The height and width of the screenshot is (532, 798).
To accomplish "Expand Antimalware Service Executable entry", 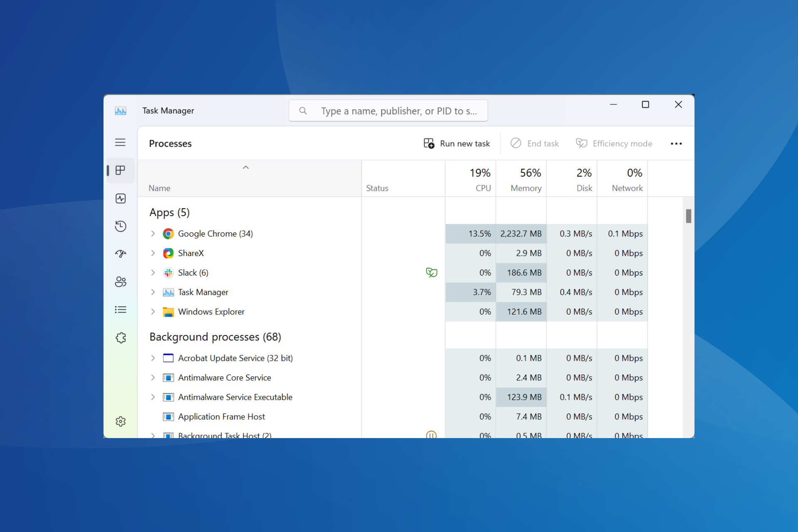I will pos(153,397).
